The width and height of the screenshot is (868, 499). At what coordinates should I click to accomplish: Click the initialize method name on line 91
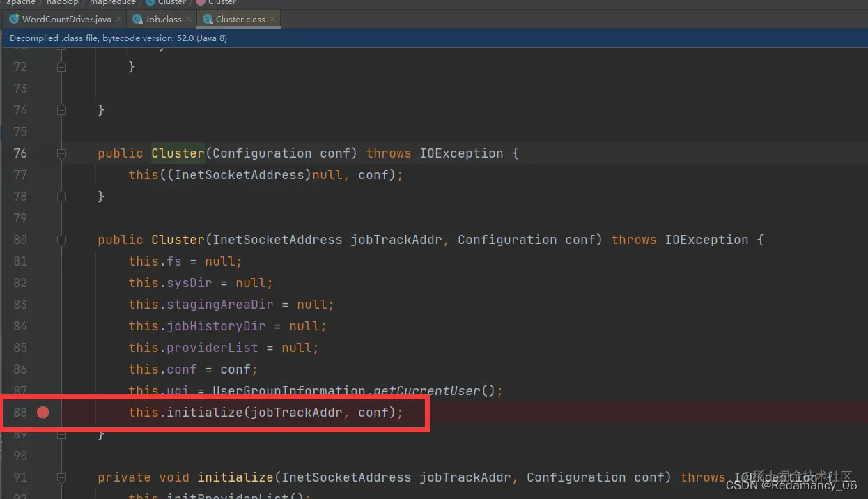point(235,477)
